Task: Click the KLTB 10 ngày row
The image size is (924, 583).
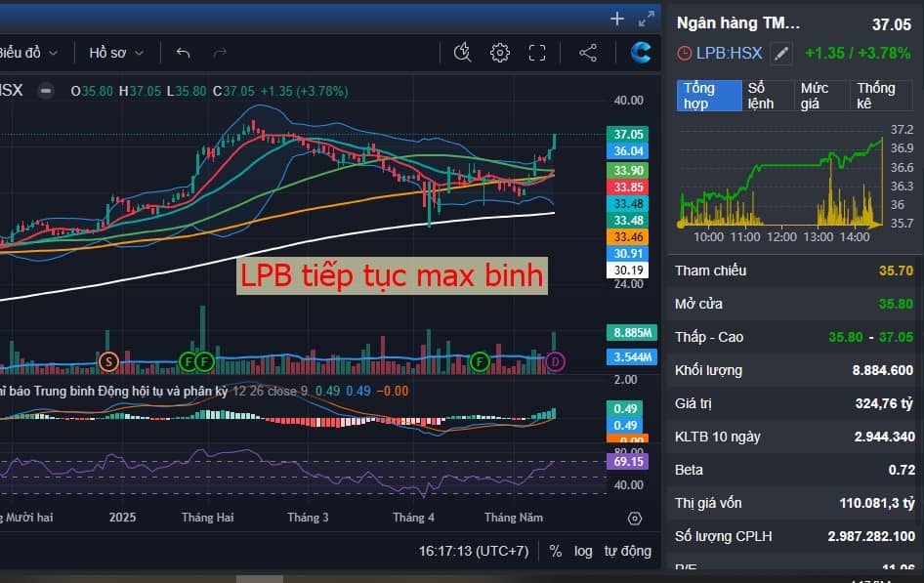Action: 794,437
